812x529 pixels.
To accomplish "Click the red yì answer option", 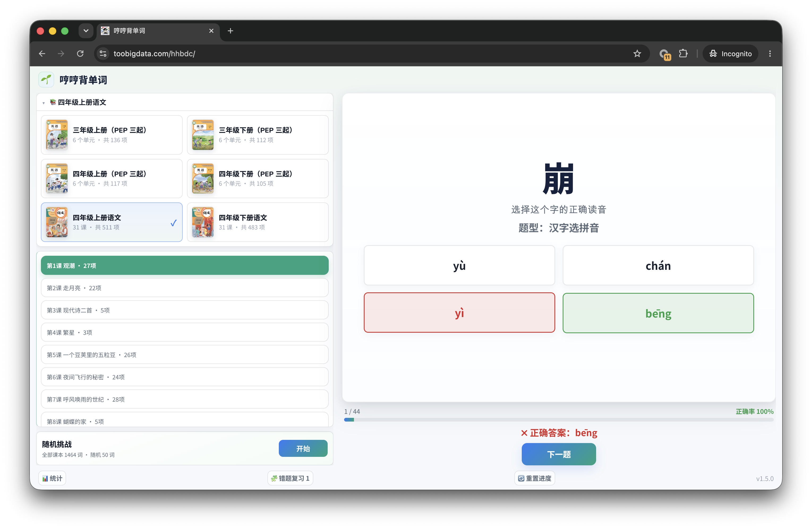I will (459, 313).
